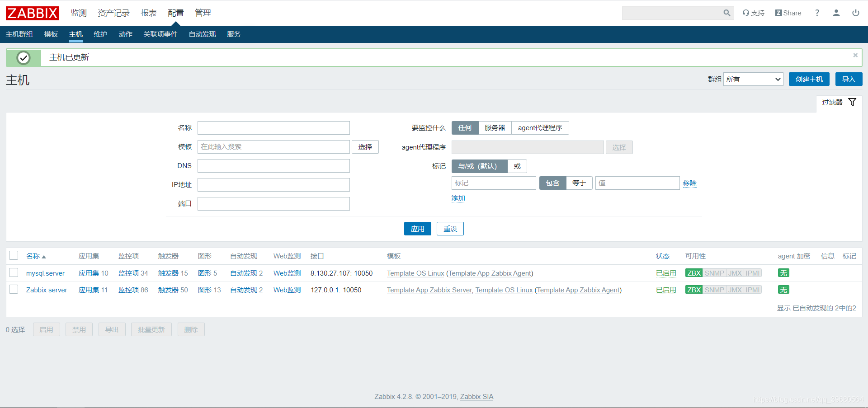868x408 pixels.
Task: Select 服务器 monitoring option
Action: pos(495,128)
